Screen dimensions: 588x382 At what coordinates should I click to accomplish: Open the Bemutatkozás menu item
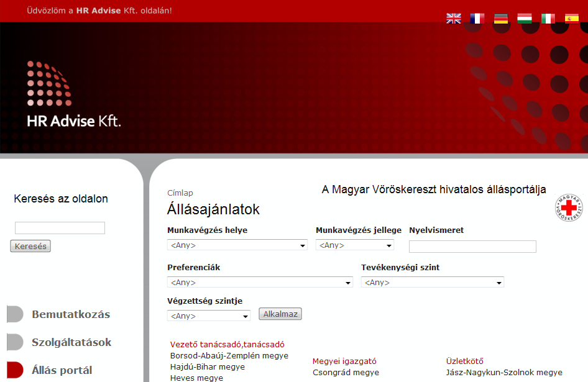(x=71, y=314)
